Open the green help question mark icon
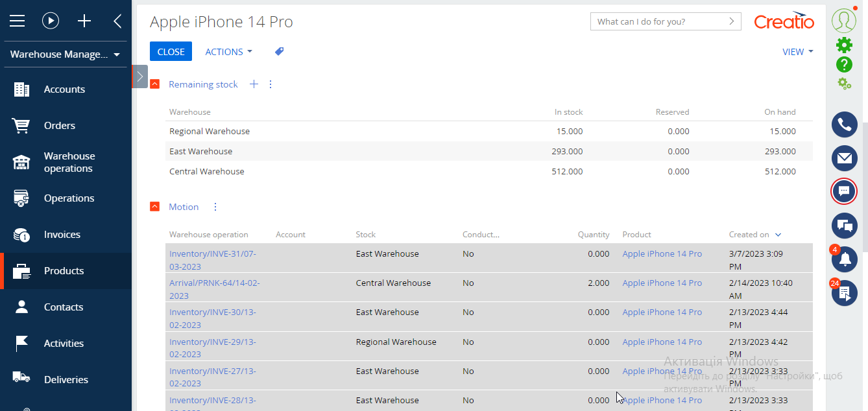The height and width of the screenshot is (411, 868). coord(844,64)
